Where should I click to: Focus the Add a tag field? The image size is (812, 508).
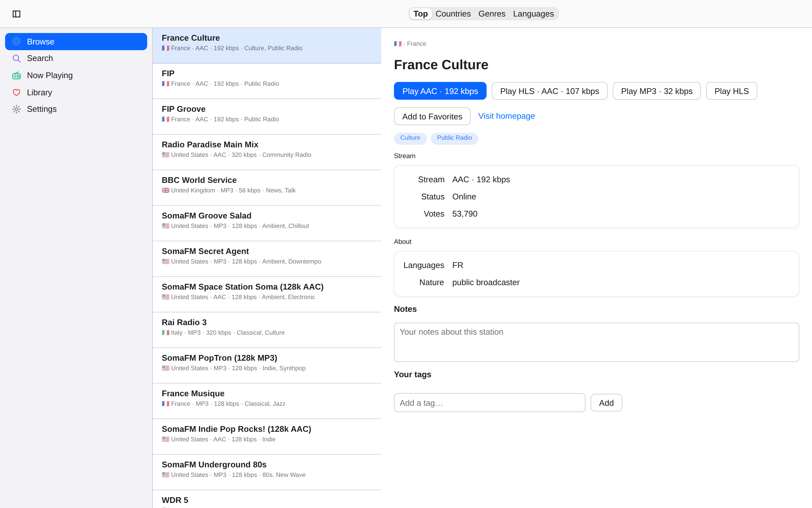pos(489,403)
